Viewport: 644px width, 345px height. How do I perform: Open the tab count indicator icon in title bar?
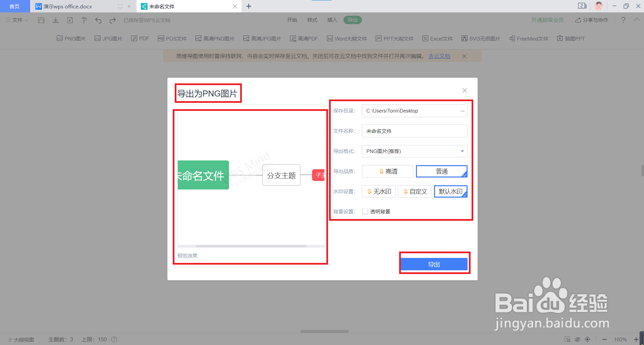(x=582, y=6)
